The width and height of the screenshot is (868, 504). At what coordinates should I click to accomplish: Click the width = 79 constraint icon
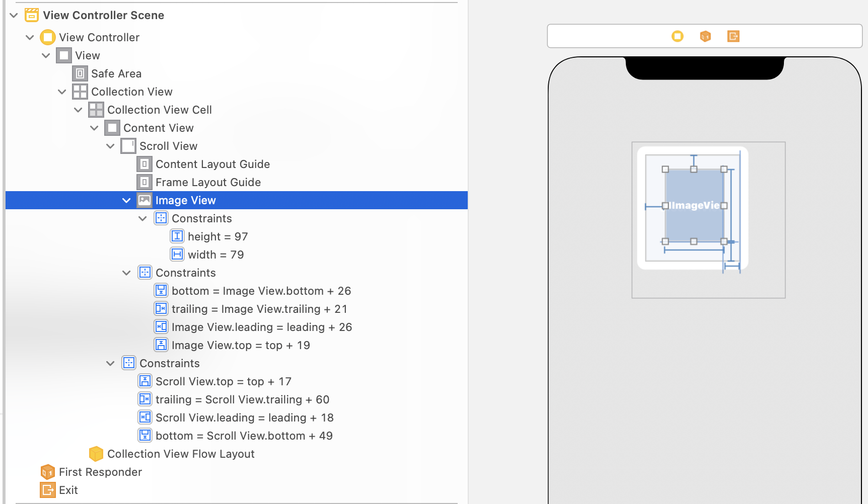coord(177,255)
